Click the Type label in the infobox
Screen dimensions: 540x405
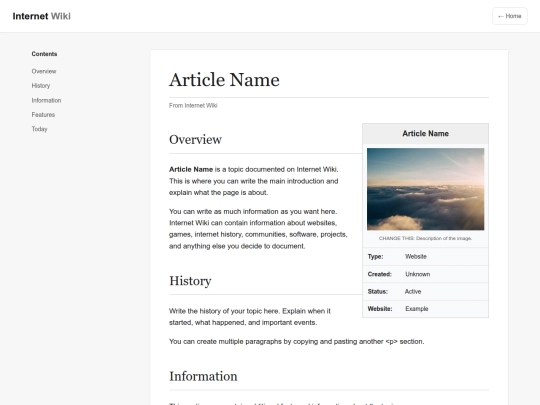click(x=375, y=257)
